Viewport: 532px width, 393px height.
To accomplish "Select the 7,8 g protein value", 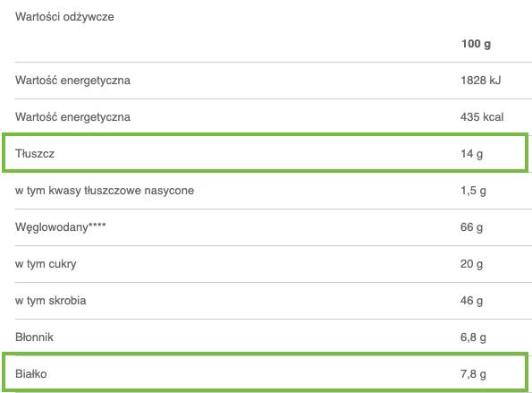I will click(x=473, y=374).
